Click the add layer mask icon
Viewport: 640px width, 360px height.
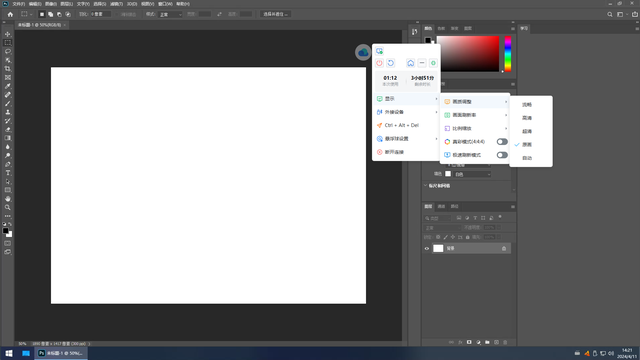click(469, 342)
